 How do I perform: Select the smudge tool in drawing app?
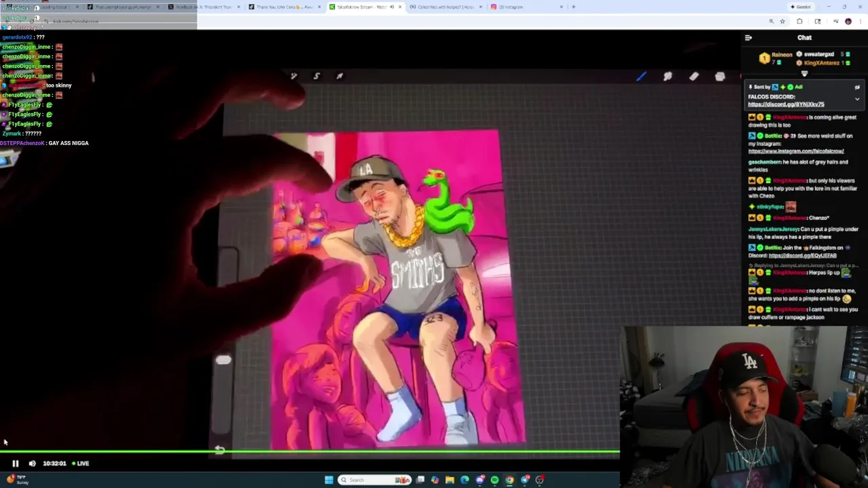click(667, 77)
